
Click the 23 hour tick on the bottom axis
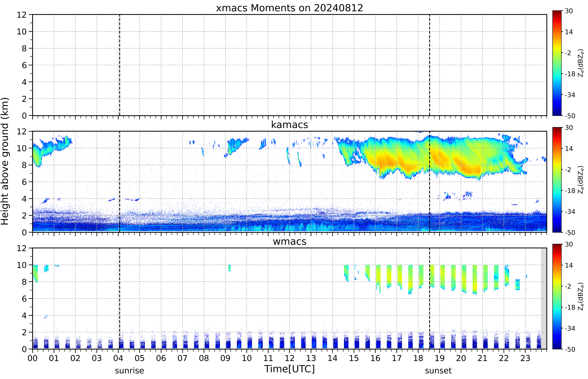click(525, 358)
